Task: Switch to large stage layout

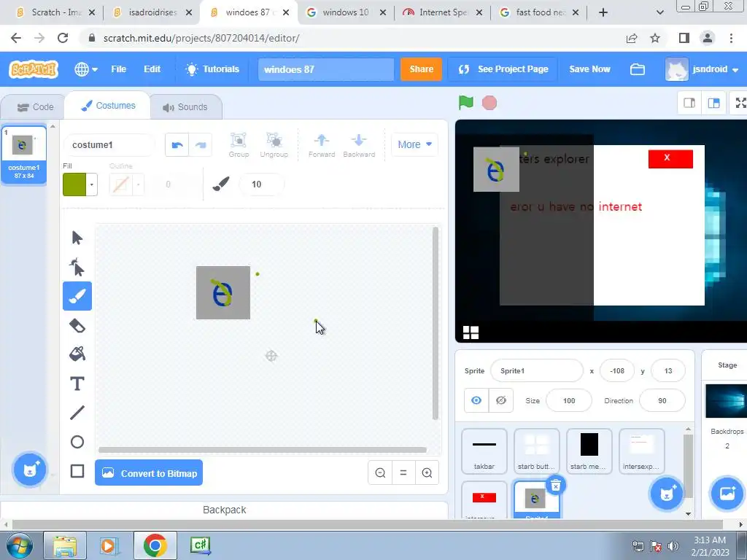Action: pyautogui.click(x=713, y=103)
